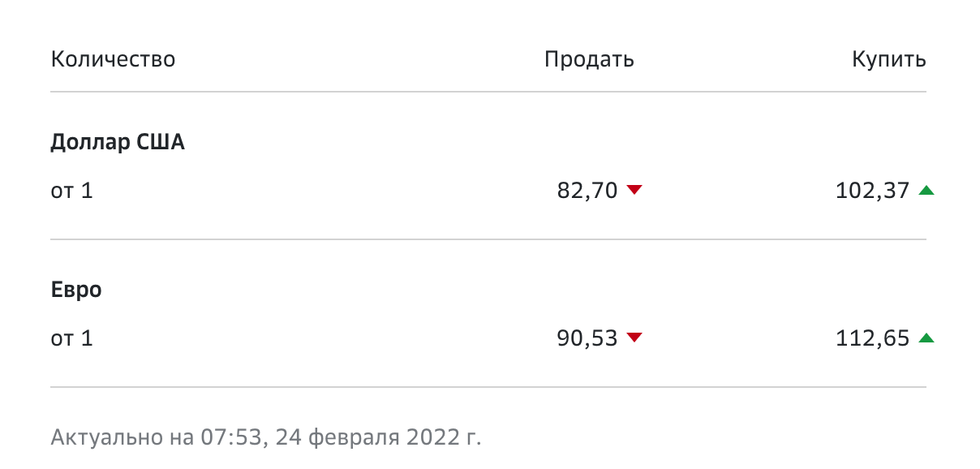This screenshot has width=980, height=469.
Task: Click the red down arrow beside 82,70
Action: click(x=634, y=191)
